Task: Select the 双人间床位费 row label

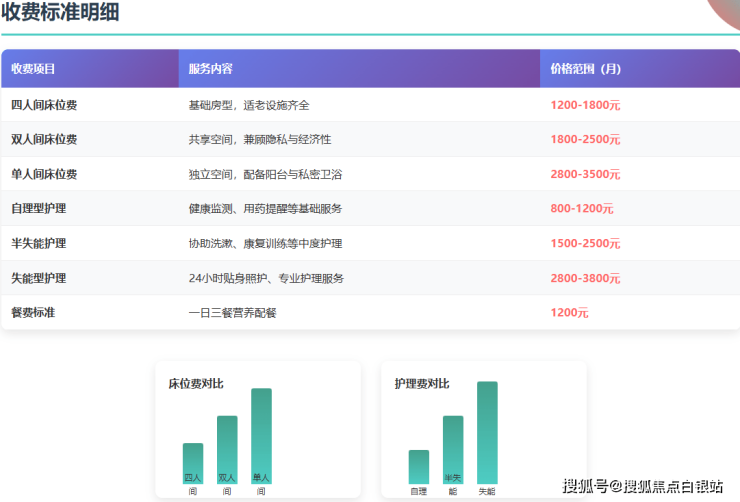Action: pos(44,139)
